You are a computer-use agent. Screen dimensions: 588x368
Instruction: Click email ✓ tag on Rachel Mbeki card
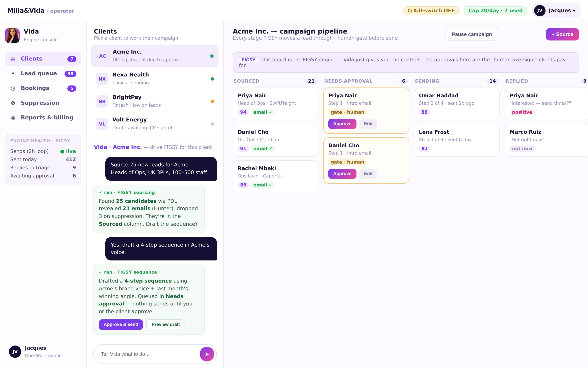(262, 185)
